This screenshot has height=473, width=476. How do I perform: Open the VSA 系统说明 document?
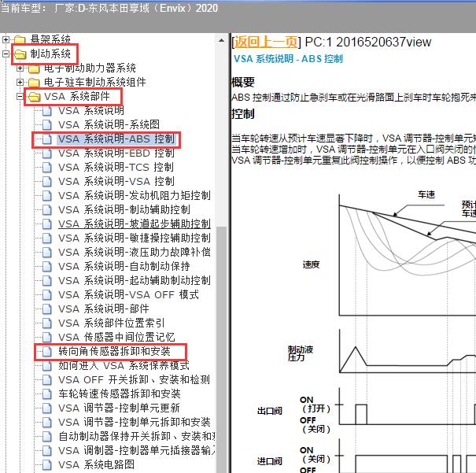point(91,110)
